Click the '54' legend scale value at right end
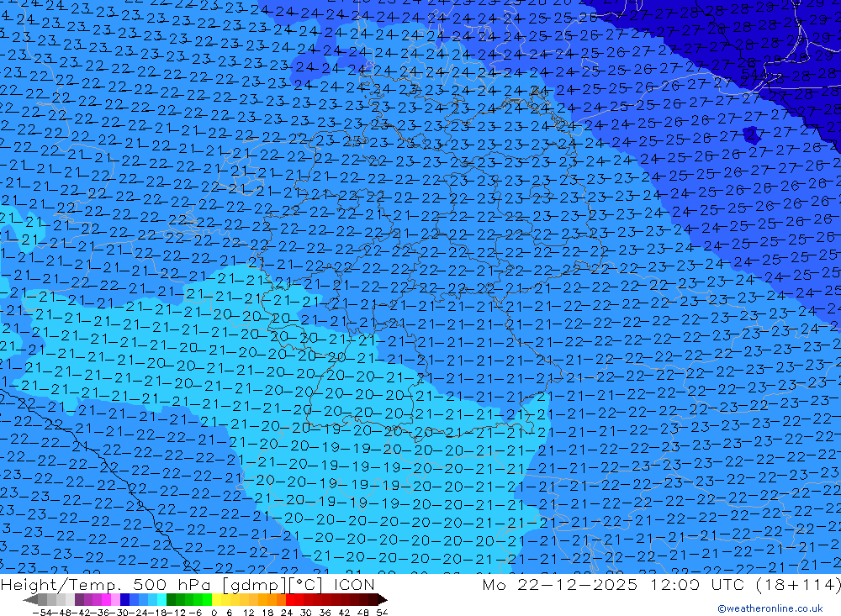Image resolution: width=841 pixels, height=616 pixels. [x=382, y=613]
